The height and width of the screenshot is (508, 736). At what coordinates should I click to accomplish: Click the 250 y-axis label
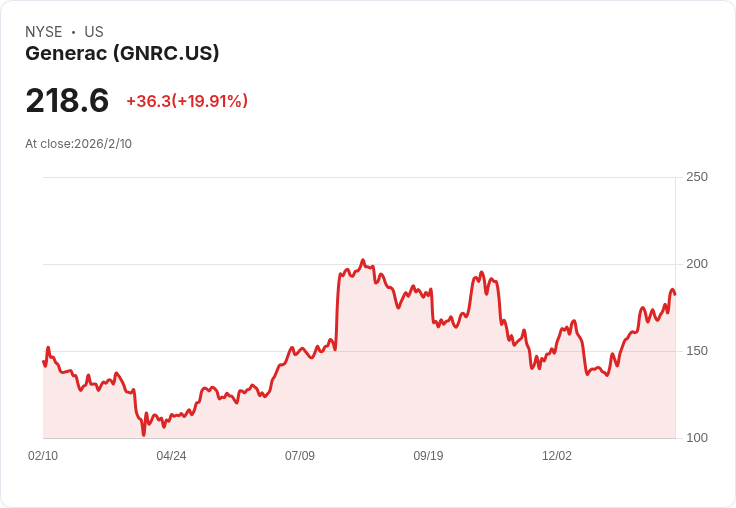(x=697, y=177)
